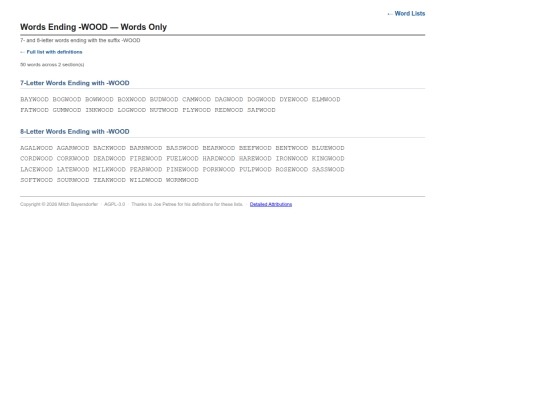Select the word HARDWOOD
The image size is (540, 405).
click(219, 159)
